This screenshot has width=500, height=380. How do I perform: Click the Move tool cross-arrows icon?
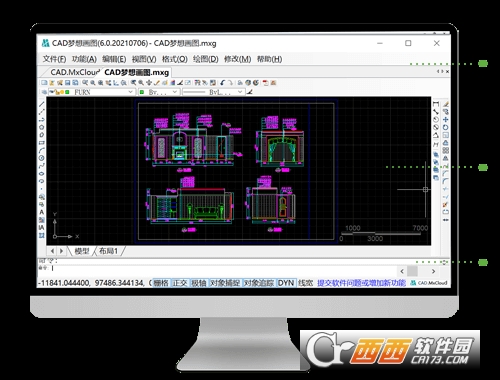pos(446,119)
